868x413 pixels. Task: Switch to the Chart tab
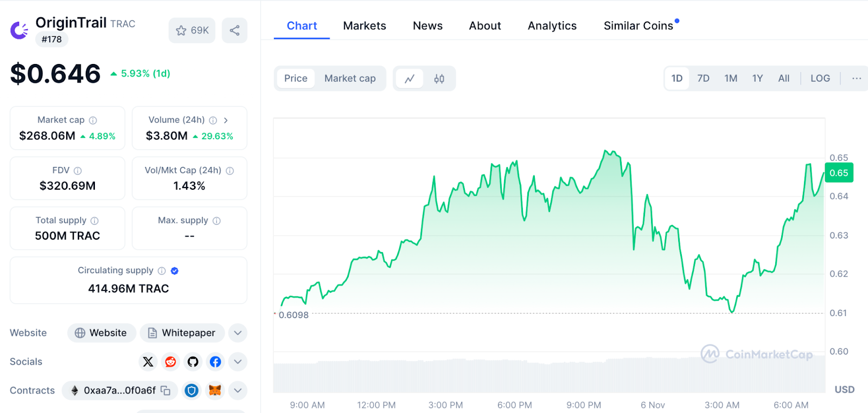302,26
